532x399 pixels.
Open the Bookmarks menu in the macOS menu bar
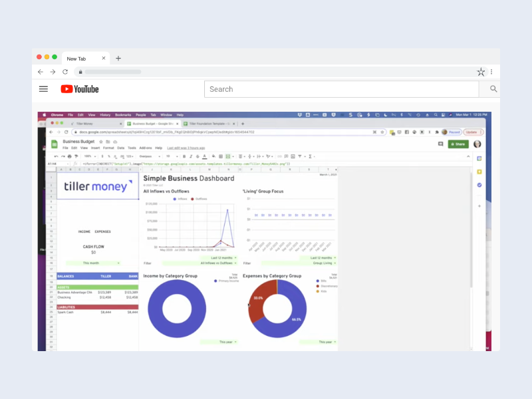tap(123, 115)
